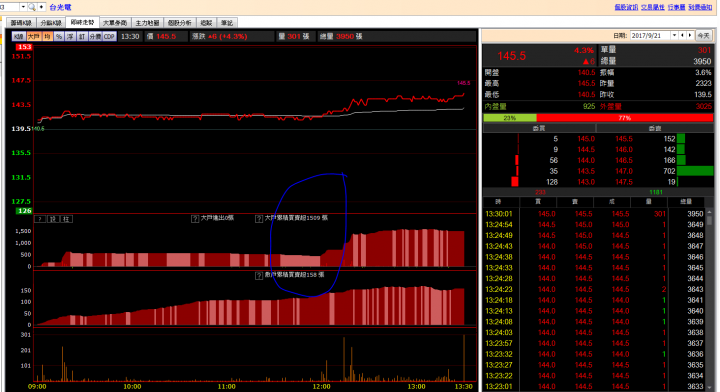Go to next date with right arrow

(x=690, y=35)
